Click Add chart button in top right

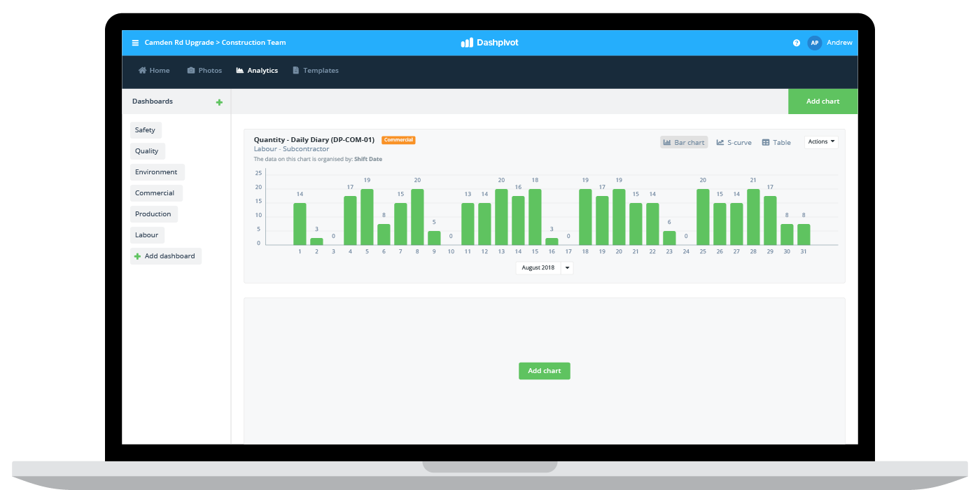coord(822,101)
